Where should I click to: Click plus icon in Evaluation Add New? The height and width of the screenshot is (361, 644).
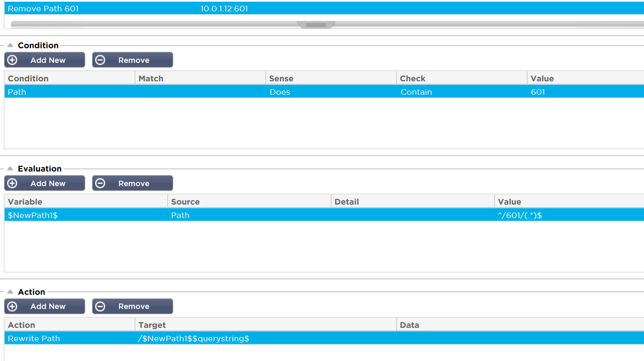tap(13, 183)
